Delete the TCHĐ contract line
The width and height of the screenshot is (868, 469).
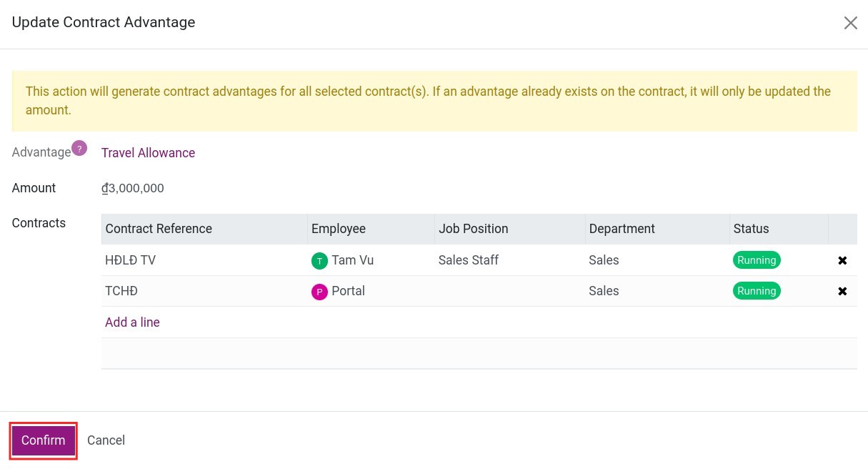tap(842, 291)
